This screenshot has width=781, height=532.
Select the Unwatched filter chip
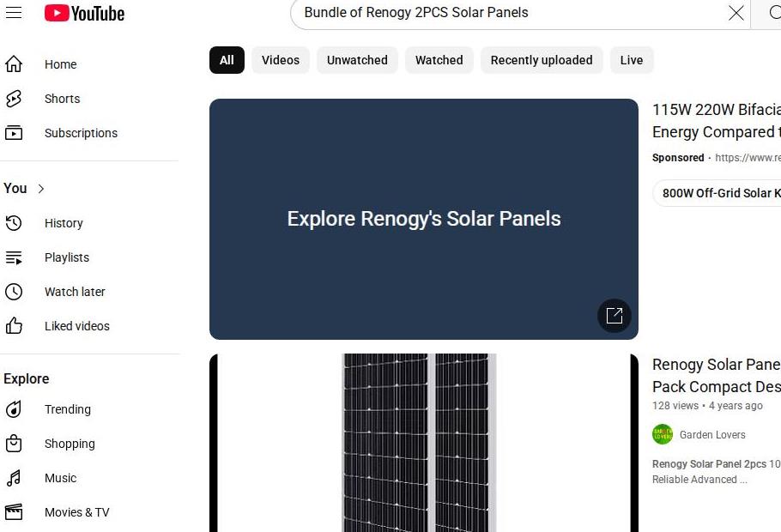point(357,60)
